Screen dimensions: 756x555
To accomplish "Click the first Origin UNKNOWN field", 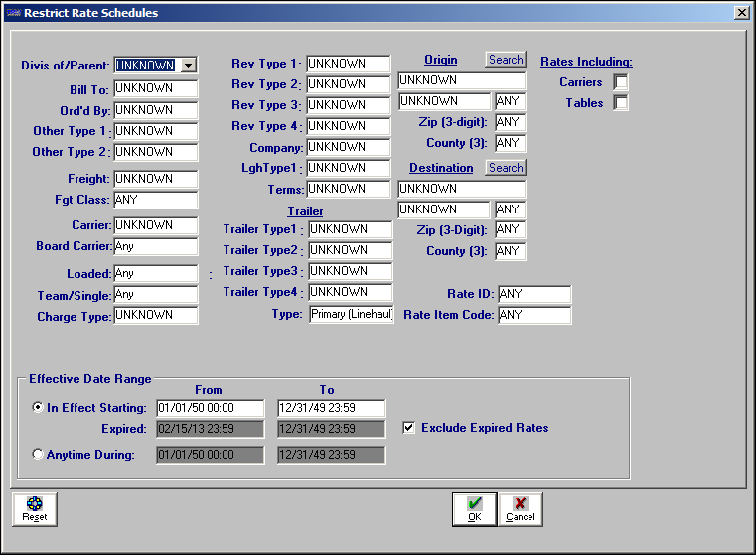I will pos(461,80).
